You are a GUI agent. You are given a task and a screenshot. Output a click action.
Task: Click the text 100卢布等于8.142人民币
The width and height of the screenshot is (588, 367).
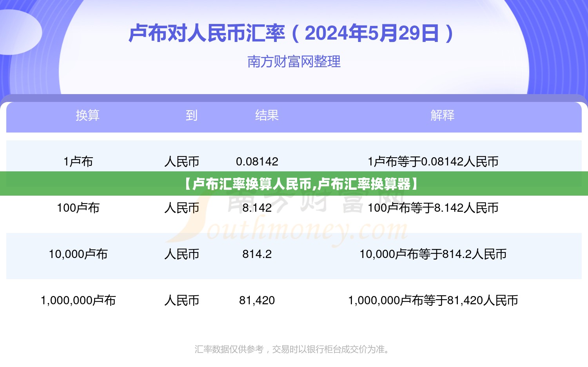[x=433, y=208]
